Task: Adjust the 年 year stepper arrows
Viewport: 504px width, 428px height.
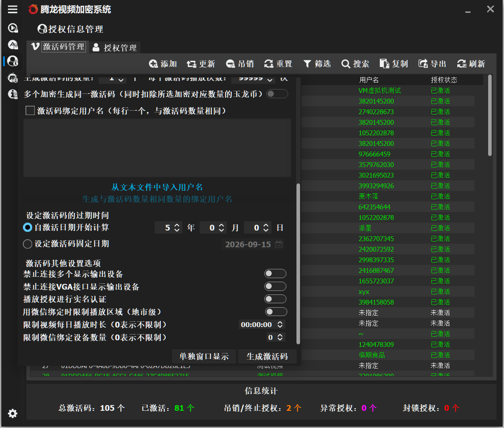Action: (x=177, y=228)
